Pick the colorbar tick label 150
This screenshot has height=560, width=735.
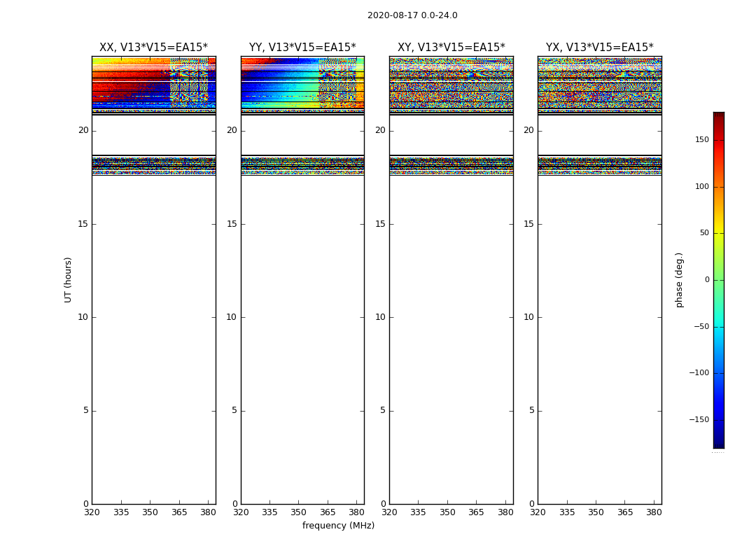pyautogui.click(x=701, y=140)
